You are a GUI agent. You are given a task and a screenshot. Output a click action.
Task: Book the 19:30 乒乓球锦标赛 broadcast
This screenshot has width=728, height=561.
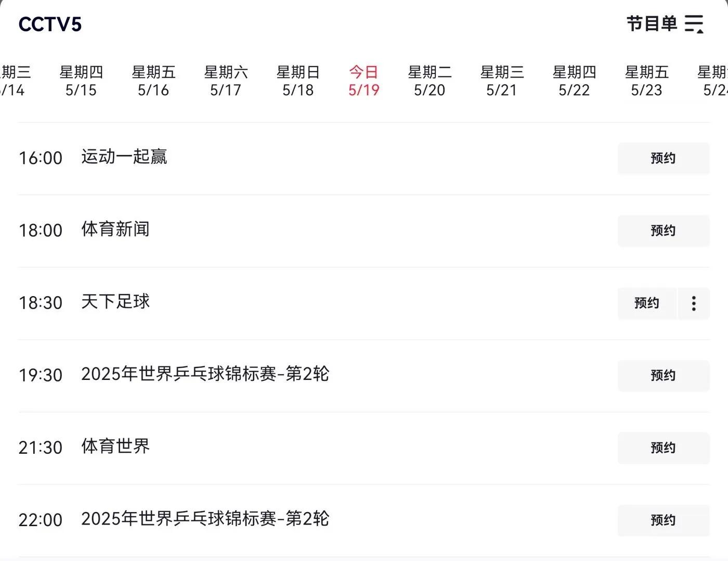tap(664, 376)
